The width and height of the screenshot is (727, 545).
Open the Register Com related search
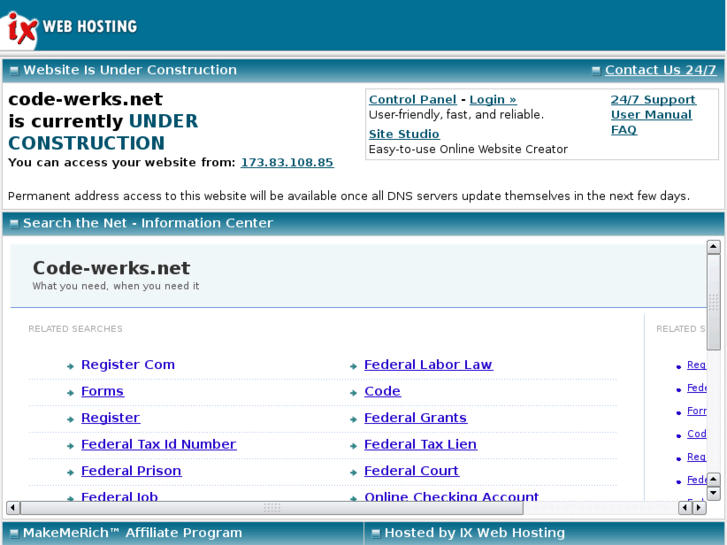(128, 365)
